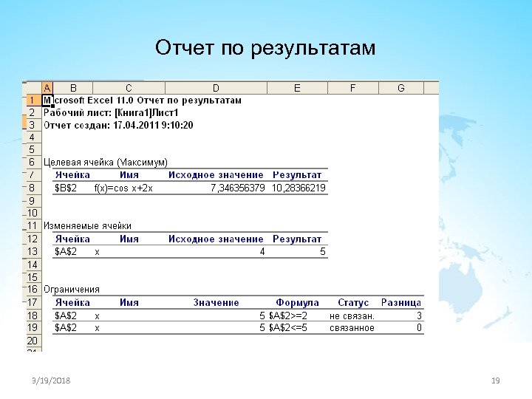Viewport: 532px width, 399px height.
Task: Click 'Microsoft Excel 11.0 Отчет по результатам' cell
Action: pos(142,100)
